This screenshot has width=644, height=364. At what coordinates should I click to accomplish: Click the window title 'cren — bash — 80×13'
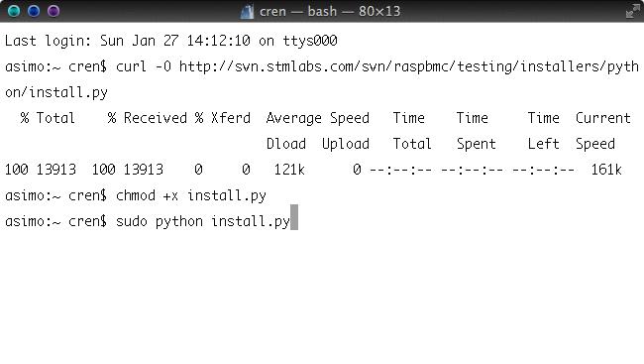tap(329, 12)
